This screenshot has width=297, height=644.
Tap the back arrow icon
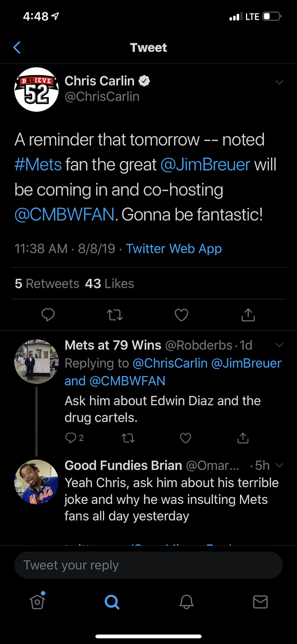17,47
